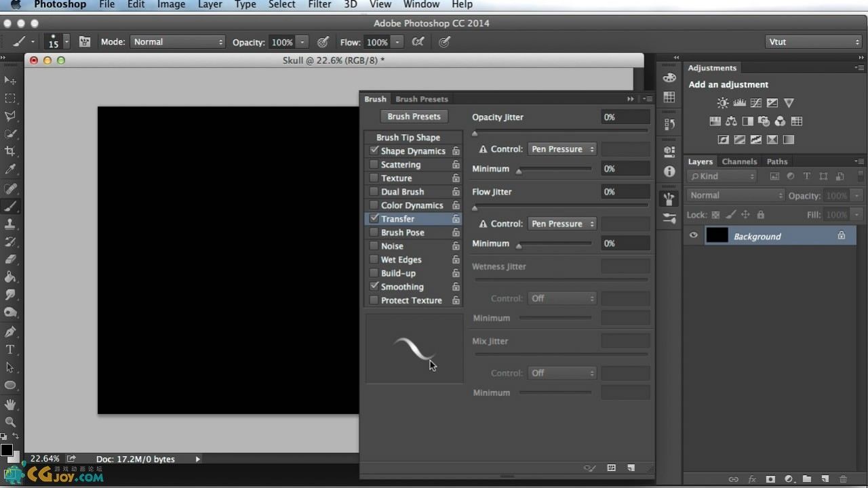Open the options bar Flow slider arrow
Viewport: 868px width, 488px height.
[x=397, y=42]
